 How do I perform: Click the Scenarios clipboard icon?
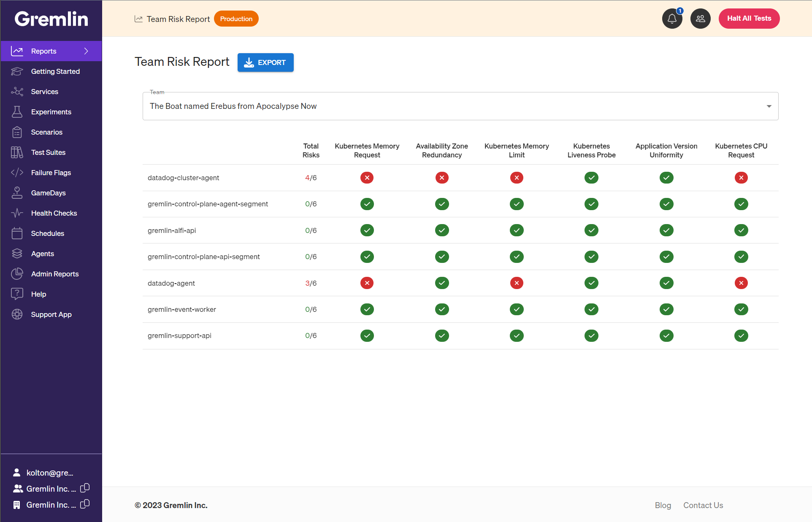[x=17, y=132]
